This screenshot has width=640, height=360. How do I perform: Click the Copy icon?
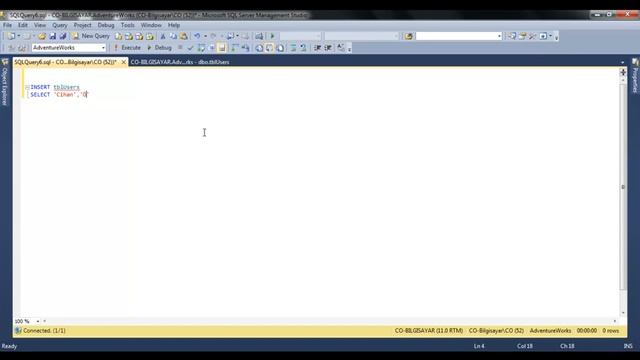coord(173,36)
